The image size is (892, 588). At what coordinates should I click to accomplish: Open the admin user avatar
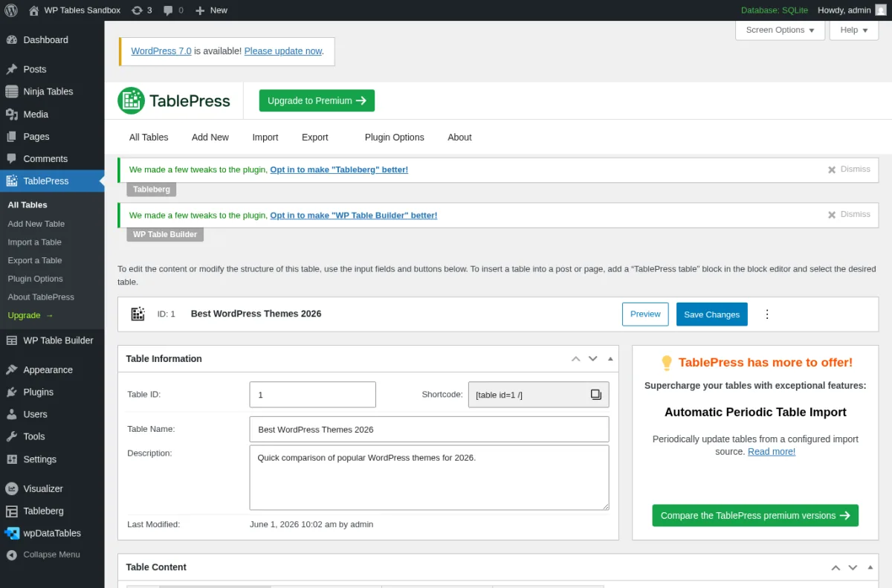pos(880,10)
